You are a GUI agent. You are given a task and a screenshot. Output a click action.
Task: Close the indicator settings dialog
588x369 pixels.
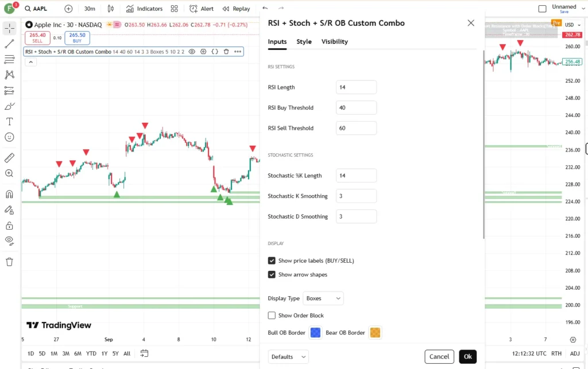[x=471, y=23]
